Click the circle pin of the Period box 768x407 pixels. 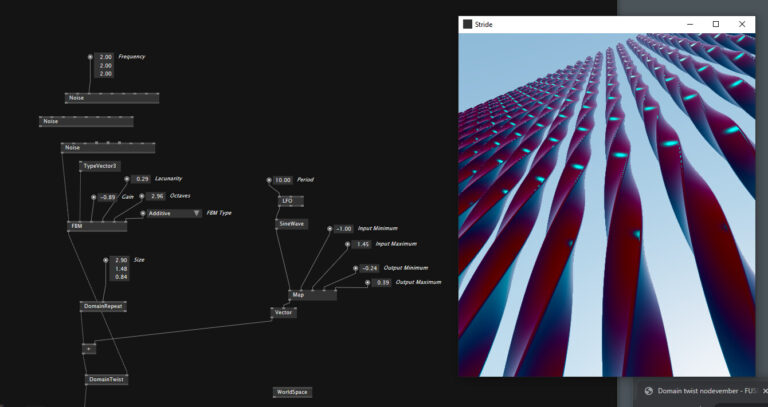click(268, 180)
